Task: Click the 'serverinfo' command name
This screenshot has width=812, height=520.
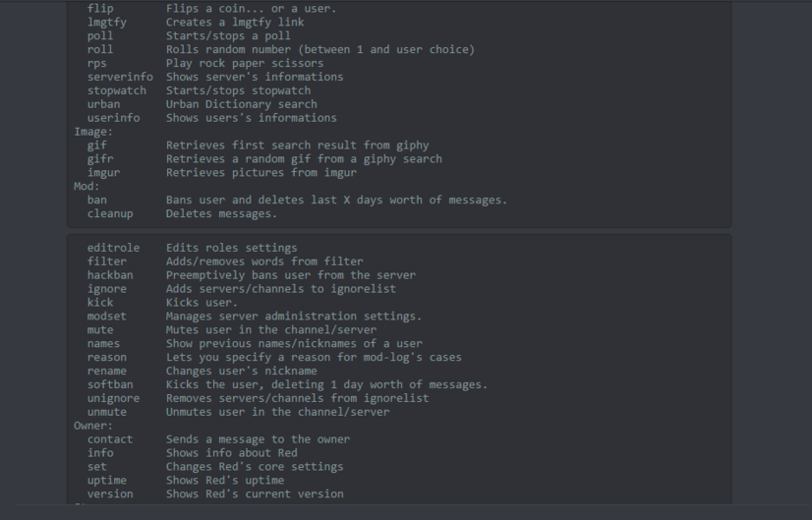Action: coord(120,77)
